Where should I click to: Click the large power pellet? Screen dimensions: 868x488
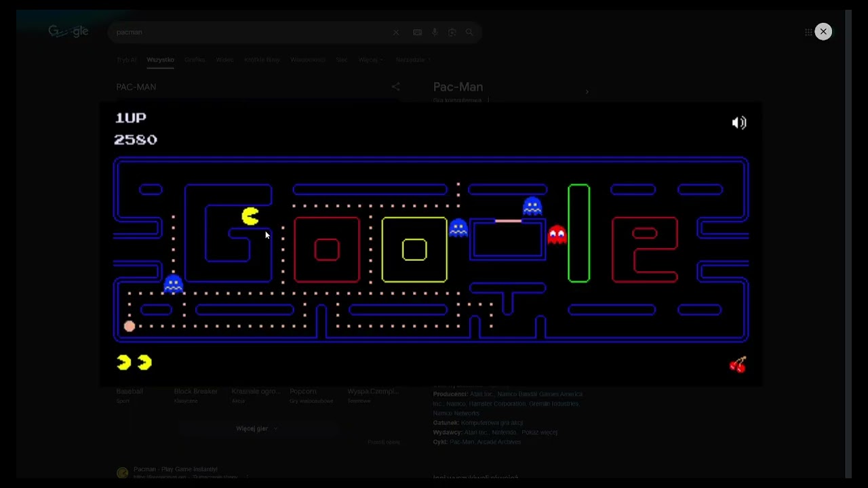[130, 326]
